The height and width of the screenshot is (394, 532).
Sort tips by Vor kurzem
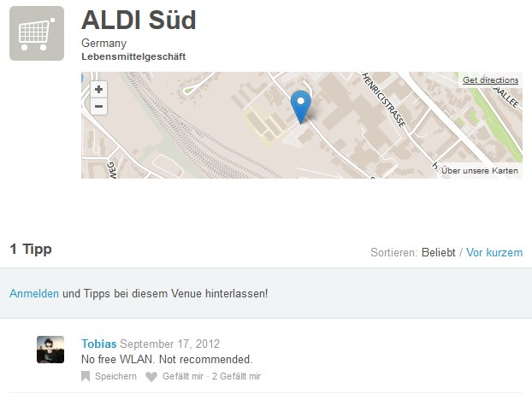[x=494, y=253]
